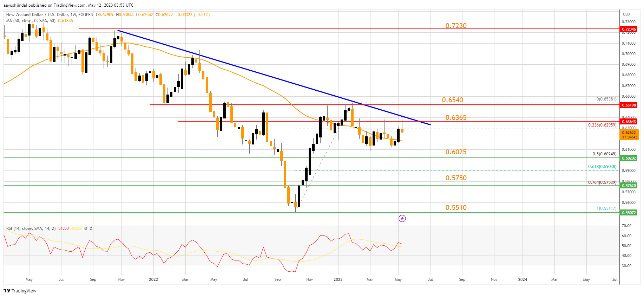
Task: Click the 0.65198 red price tag
Action: [629, 105]
